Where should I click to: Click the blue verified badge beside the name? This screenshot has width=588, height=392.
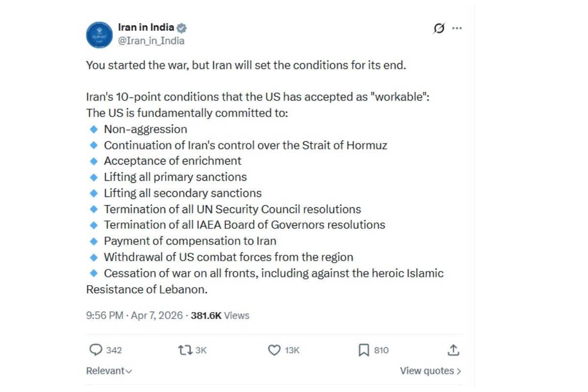pyautogui.click(x=182, y=27)
